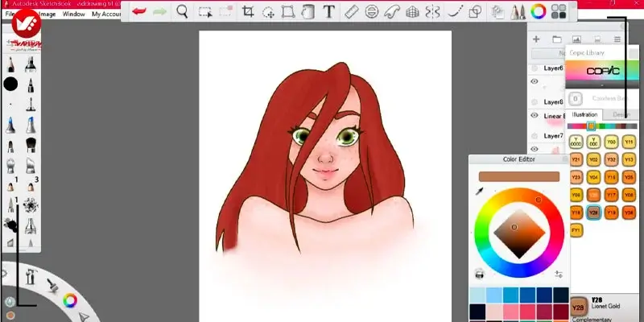This screenshot has width=644, height=322.
Task: Show the hidden Layer6
Action: tap(535, 68)
